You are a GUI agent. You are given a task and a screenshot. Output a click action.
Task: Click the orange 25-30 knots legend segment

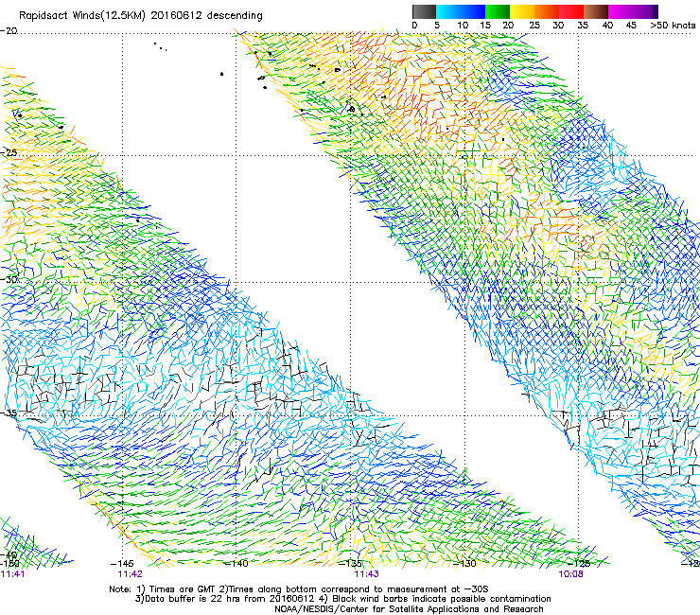[x=547, y=11]
